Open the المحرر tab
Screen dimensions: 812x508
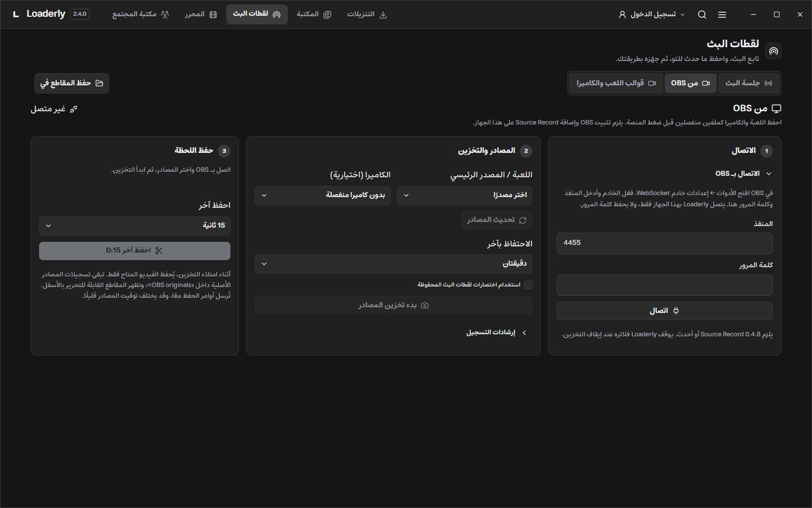pyautogui.click(x=201, y=15)
